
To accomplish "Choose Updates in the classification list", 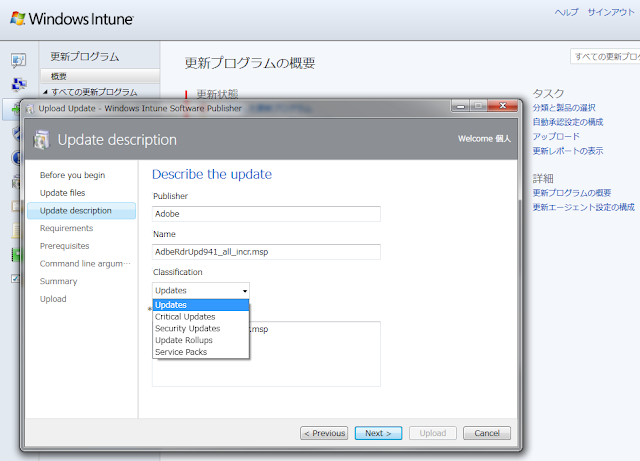I will point(201,305).
